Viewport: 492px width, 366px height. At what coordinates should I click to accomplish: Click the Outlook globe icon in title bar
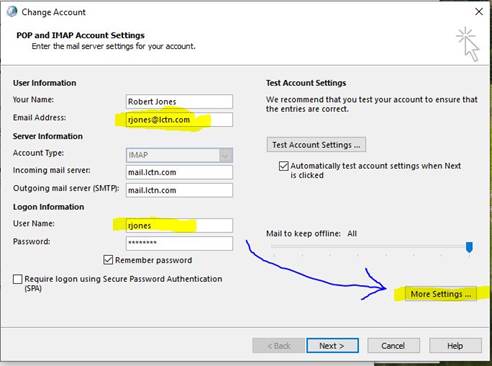[12, 11]
